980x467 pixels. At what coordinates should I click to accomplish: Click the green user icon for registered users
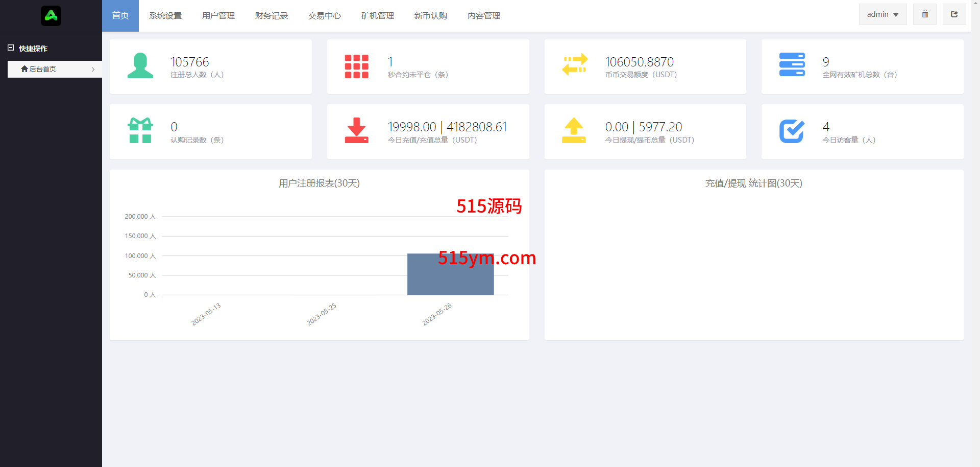click(140, 66)
